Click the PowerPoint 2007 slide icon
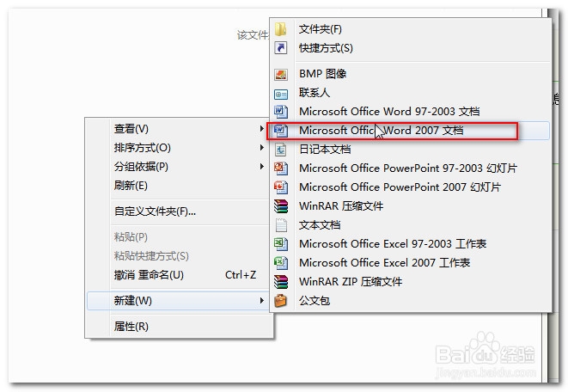 pyautogui.click(x=281, y=187)
